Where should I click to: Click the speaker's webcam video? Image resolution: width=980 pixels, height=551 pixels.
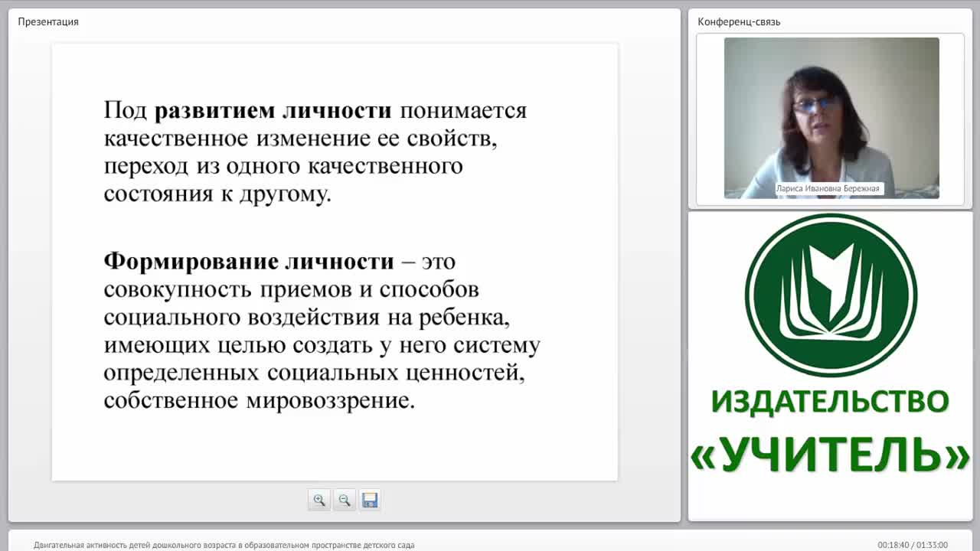tap(831, 118)
